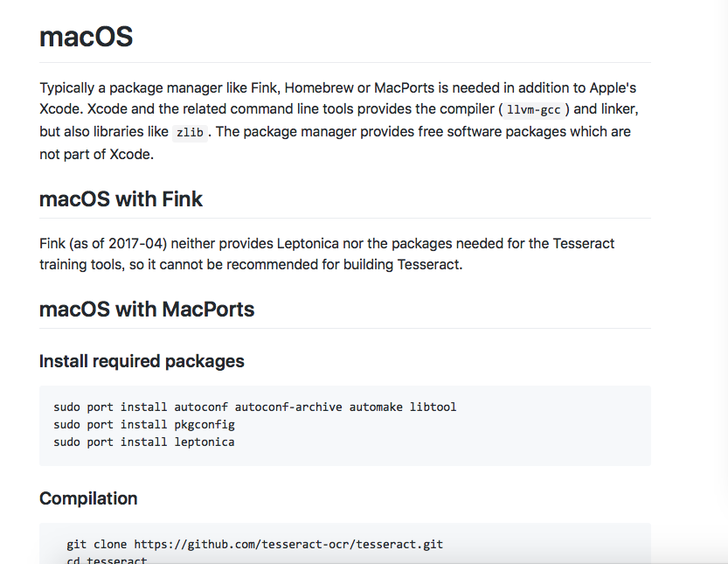This screenshot has width=728, height=564.
Task: Click 'training tools' in the Fink paragraph
Action: pos(82,265)
